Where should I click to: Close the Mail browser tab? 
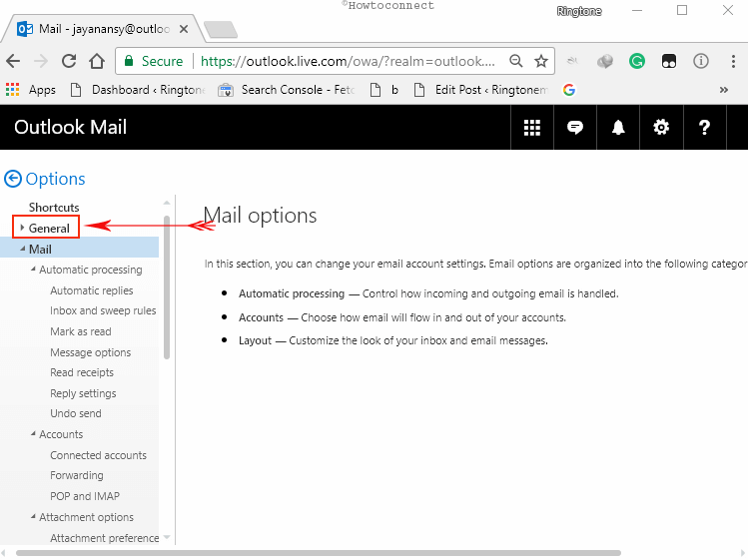(183, 29)
